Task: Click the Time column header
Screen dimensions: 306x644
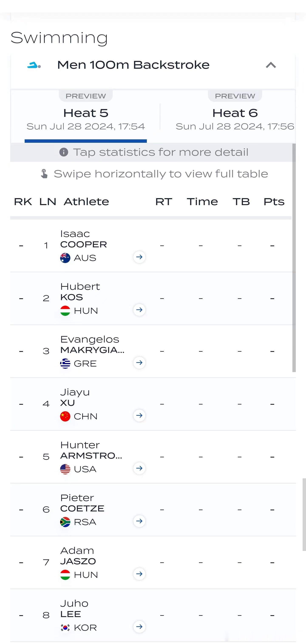Action: click(202, 202)
